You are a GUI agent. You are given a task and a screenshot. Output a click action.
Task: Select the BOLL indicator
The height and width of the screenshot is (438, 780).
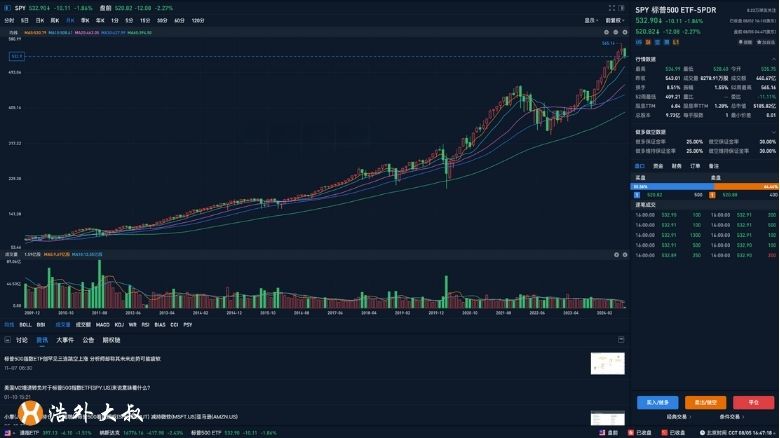[x=25, y=325]
